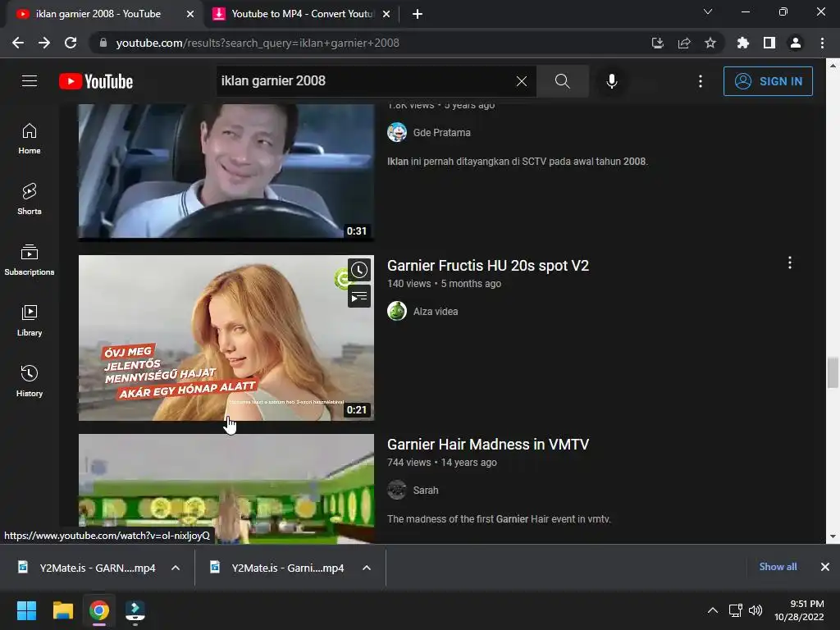Play Garnier Fructis blonde woman thumbnail
The image size is (840, 630).
[x=226, y=337]
